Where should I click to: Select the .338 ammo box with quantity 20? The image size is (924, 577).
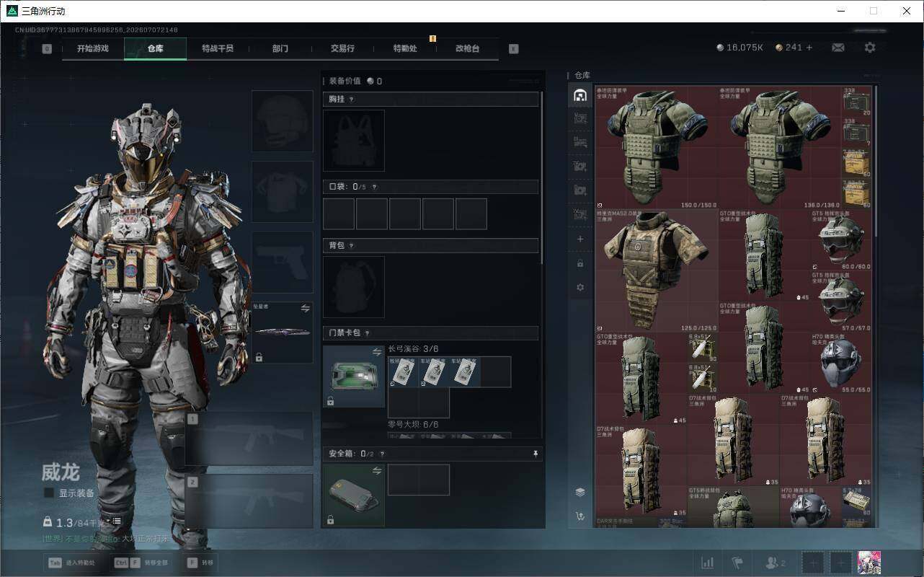857,102
